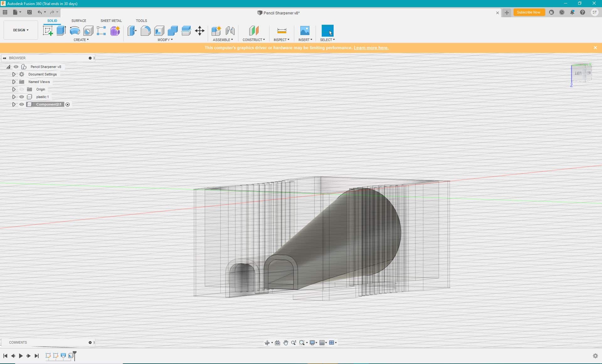Play the timeline
The width and height of the screenshot is (602, 364).
coord(21,356)
